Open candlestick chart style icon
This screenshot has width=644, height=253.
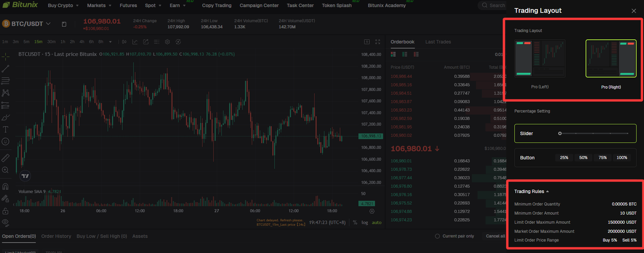123,42
